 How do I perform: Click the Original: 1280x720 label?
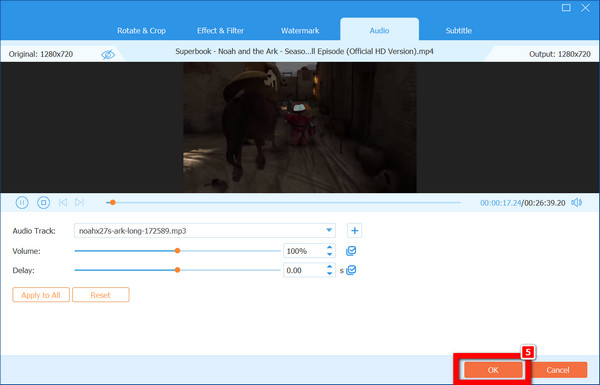pos(41,54)
